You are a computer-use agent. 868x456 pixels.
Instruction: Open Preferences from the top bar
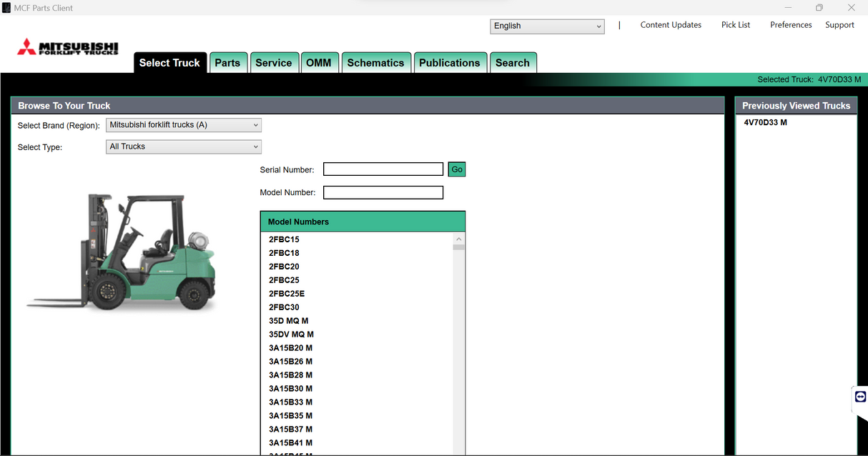pyautogui.click(x=791, y=25)
